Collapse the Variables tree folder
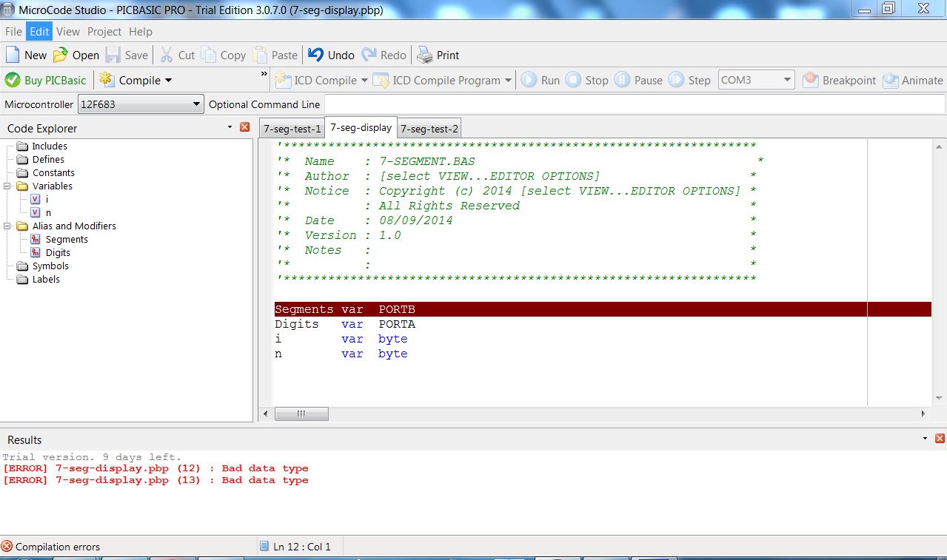Viewport: 947px width, 560px height. [x=8, y=186]
